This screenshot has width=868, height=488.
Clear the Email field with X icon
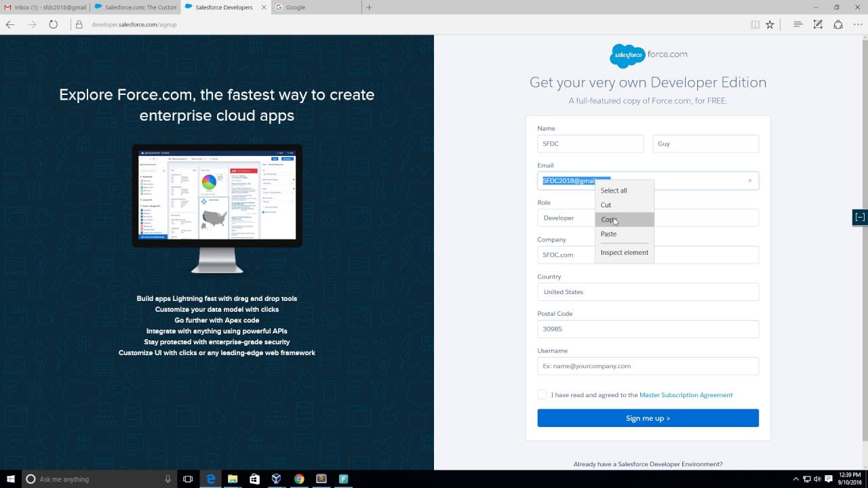point(749,180)
